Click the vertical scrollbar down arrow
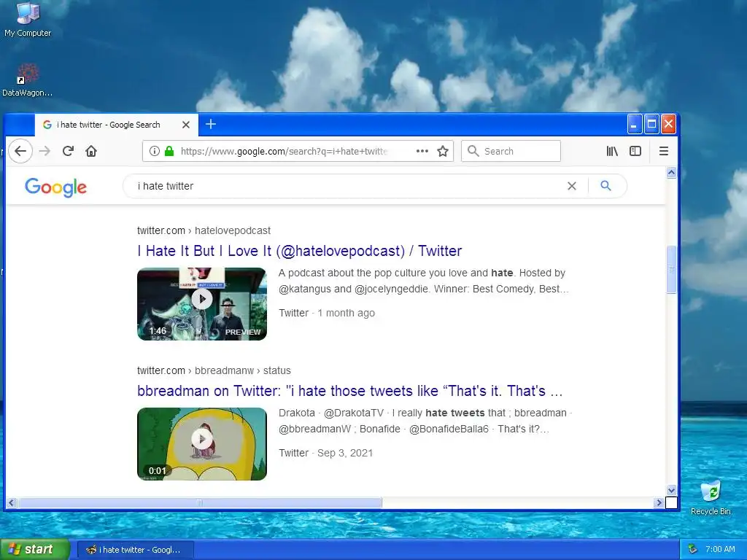The height and width of the screenshot is (560, 747). (671, 491)
